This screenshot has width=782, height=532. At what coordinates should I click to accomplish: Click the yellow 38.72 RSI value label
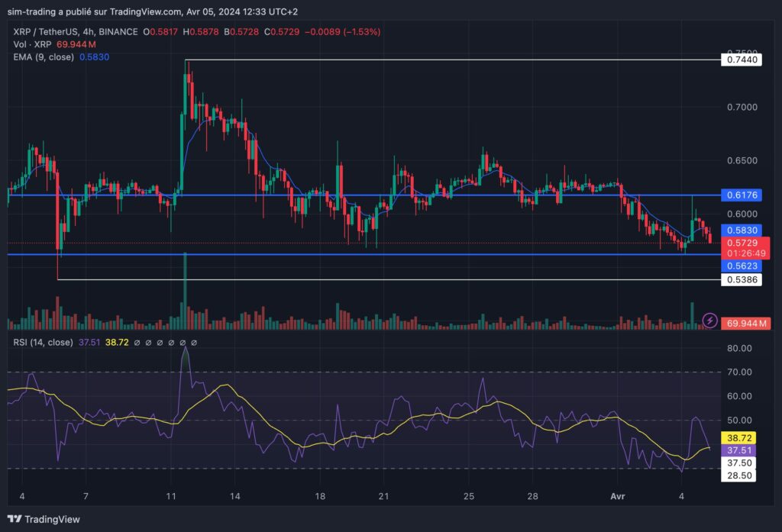point(738,437)
